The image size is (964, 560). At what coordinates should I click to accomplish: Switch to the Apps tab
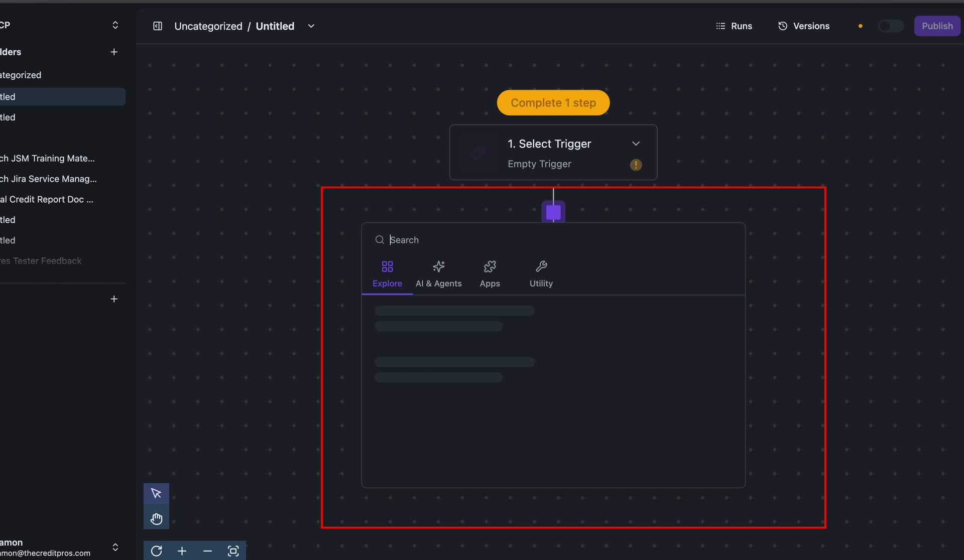point(490,274)
